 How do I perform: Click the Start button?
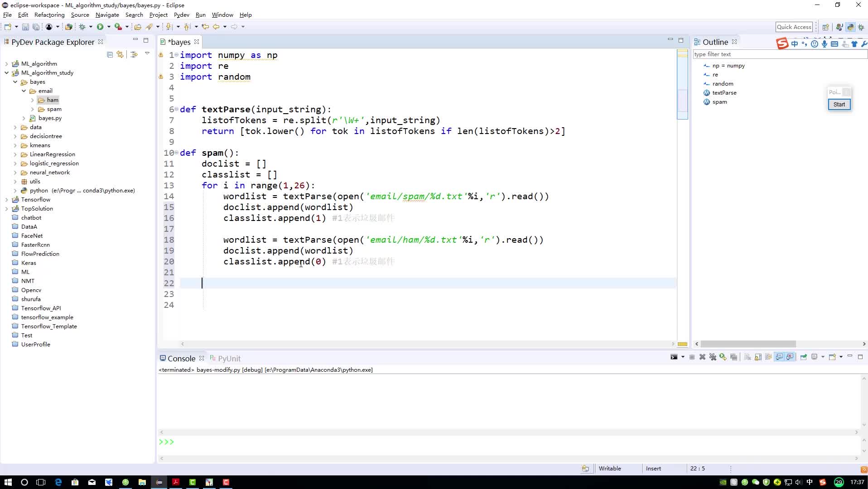[x=839, y=105]
